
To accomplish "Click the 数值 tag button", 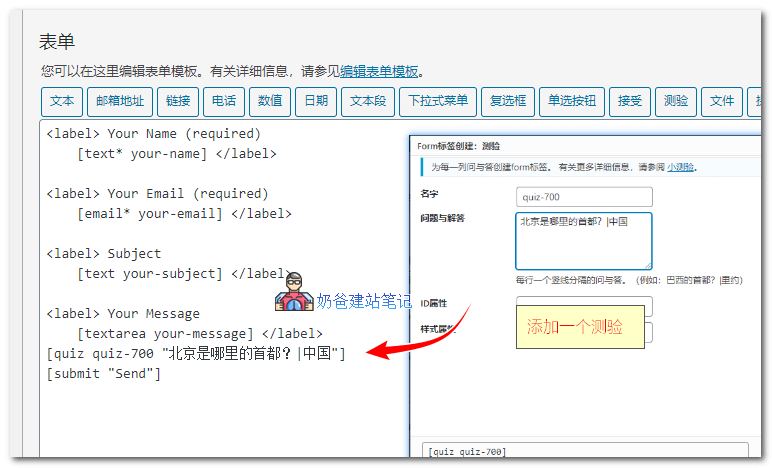I will tap(270, 101).
